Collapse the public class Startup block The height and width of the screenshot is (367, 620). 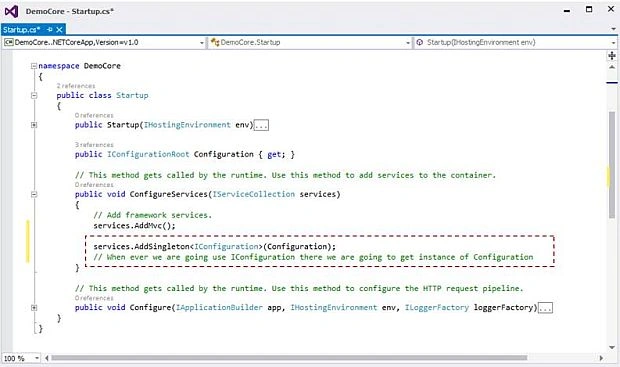(x=34, y=95)
